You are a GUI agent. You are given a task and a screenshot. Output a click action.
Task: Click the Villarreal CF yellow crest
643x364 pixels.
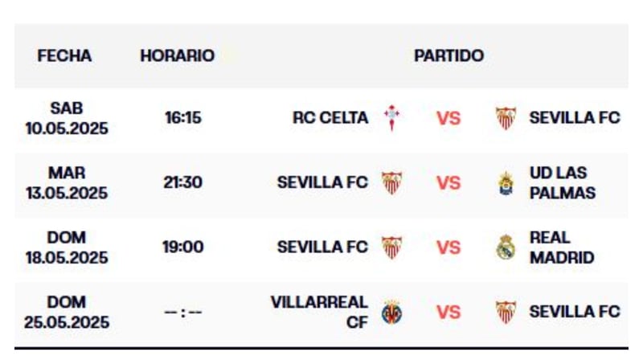point(391,312)
